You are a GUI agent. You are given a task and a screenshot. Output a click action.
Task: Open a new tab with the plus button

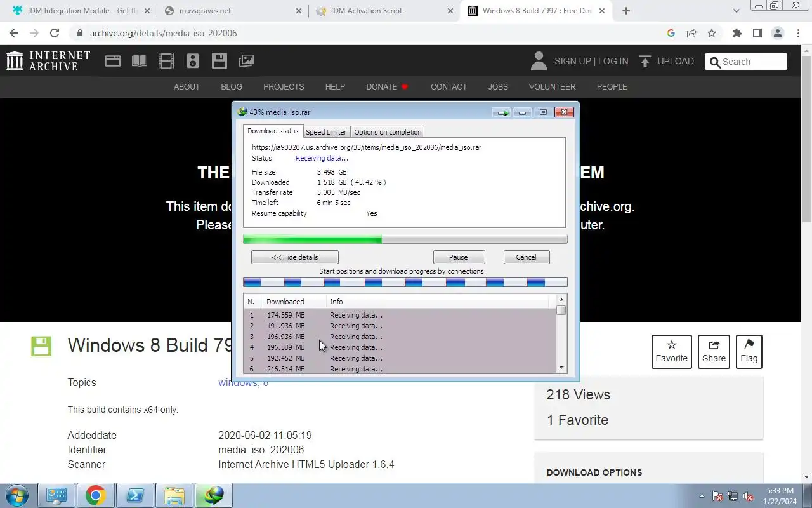coord(626,11)
